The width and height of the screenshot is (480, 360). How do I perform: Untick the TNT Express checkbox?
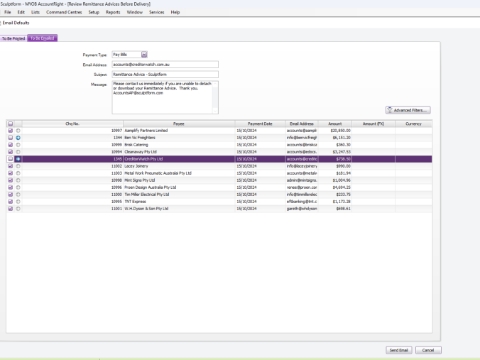tap(10, 202)
